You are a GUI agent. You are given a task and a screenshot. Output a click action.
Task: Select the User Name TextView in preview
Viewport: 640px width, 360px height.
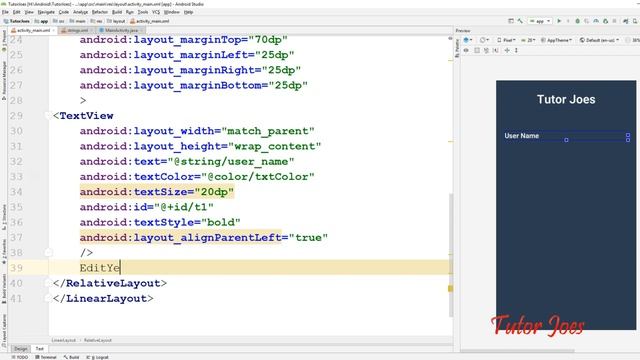(566, 136)
